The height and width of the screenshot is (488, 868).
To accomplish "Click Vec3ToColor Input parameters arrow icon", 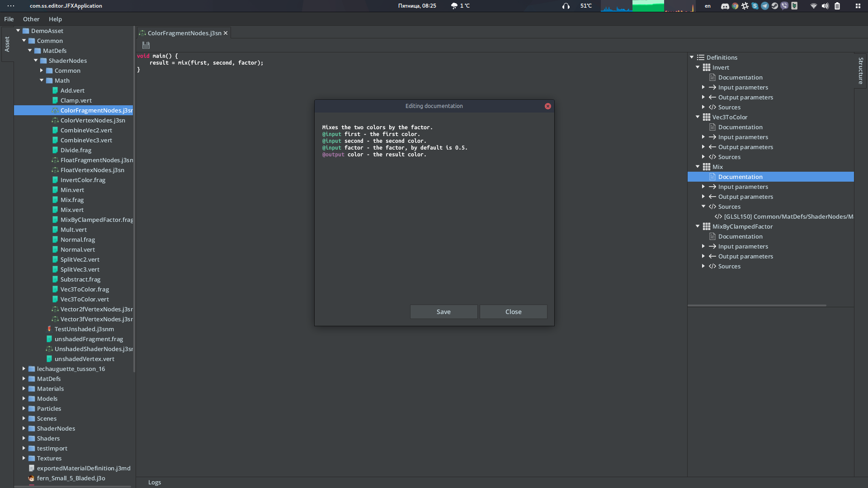I will click(712, 137).
